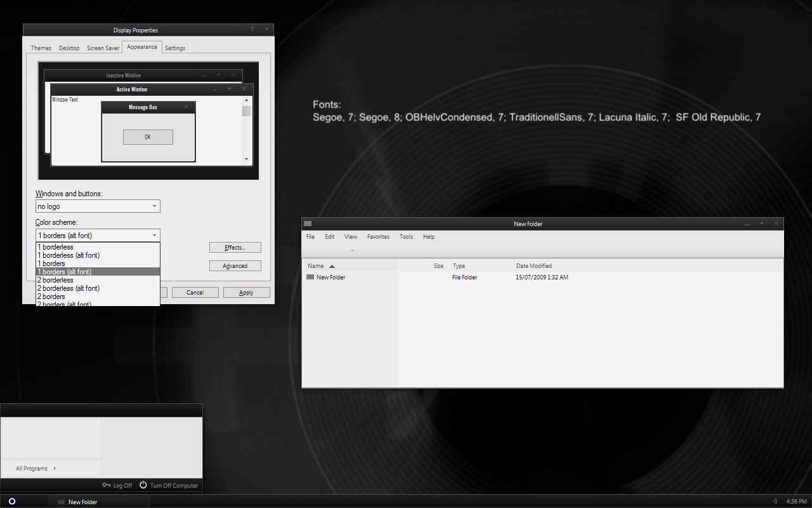Click the New Folder taskbar button
Viewport: 812px width, 508px height.
tap(100, 502)
